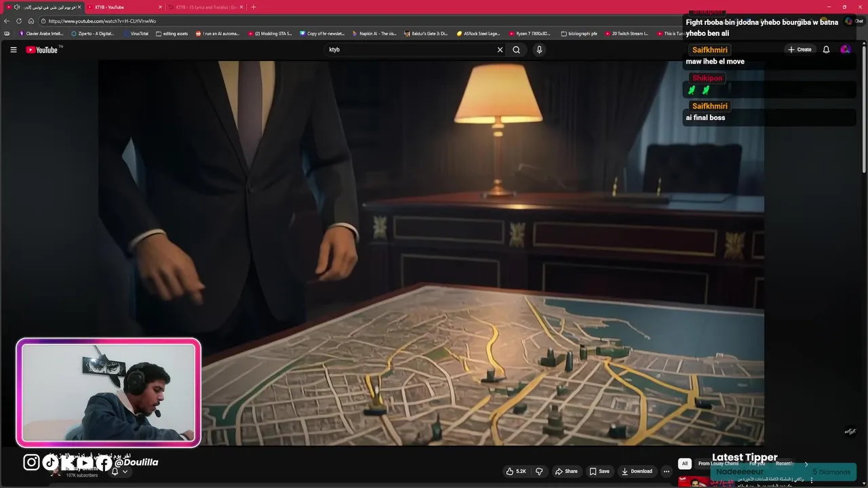Click the browser home icon
Screen dimensions: 868x488
(x=31, y=21)
